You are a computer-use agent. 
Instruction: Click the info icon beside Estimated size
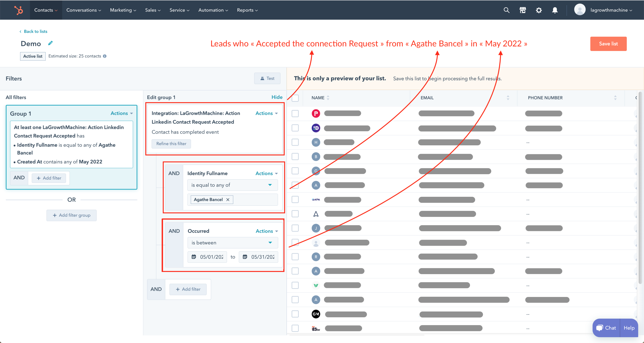[105, 56]
